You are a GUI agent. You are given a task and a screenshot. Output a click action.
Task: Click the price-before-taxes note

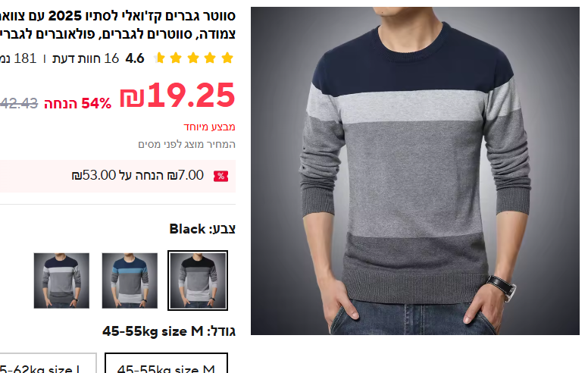(186, 144)
